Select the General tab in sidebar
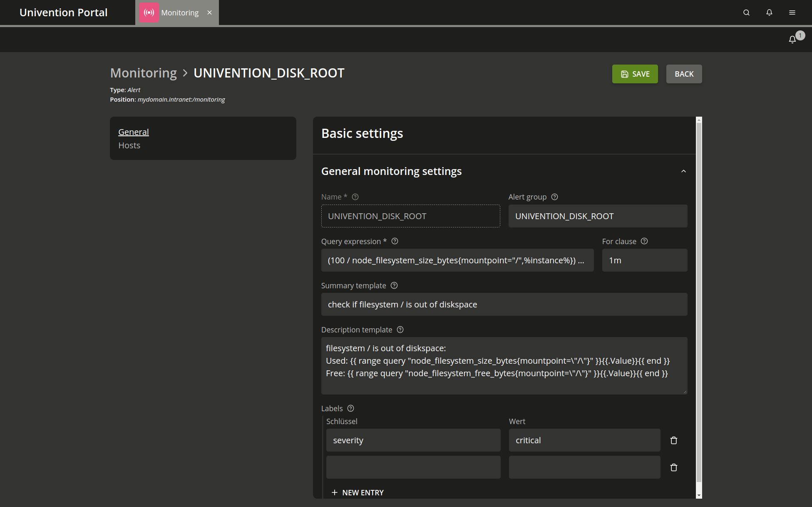The width and height of the screenshot is (812, 507). (x=133, y=131)
